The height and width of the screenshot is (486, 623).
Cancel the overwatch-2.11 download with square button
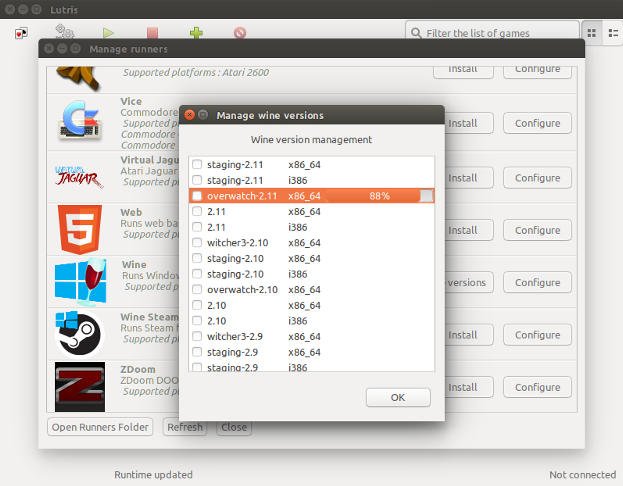pyautogui.click(x=426, y=196)
